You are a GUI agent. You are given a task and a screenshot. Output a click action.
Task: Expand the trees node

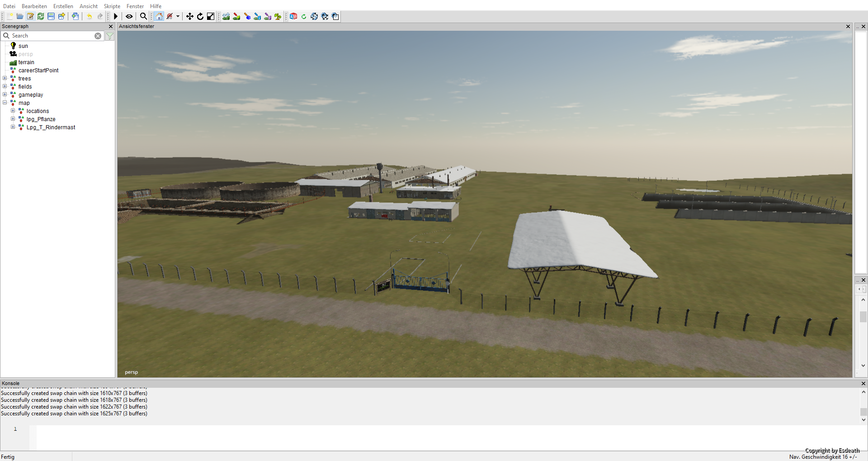[x=5, y=78]
